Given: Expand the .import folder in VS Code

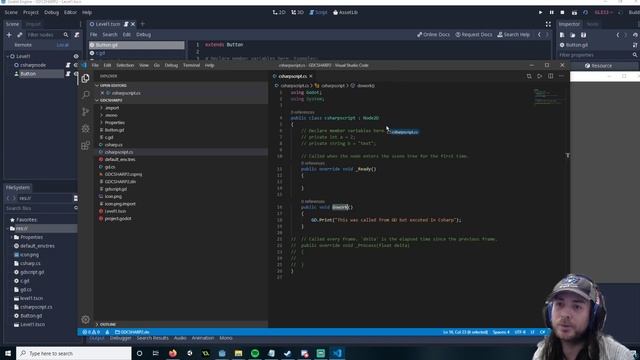Looking at the screenshot, I should 102,108.
